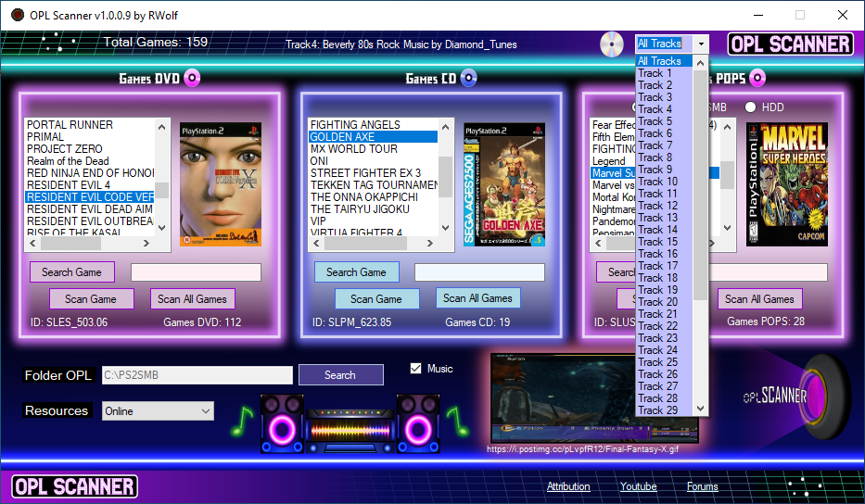865x504 pixels.
Task: Click the green music note left of speakers
Action: [x=242, y=421]
